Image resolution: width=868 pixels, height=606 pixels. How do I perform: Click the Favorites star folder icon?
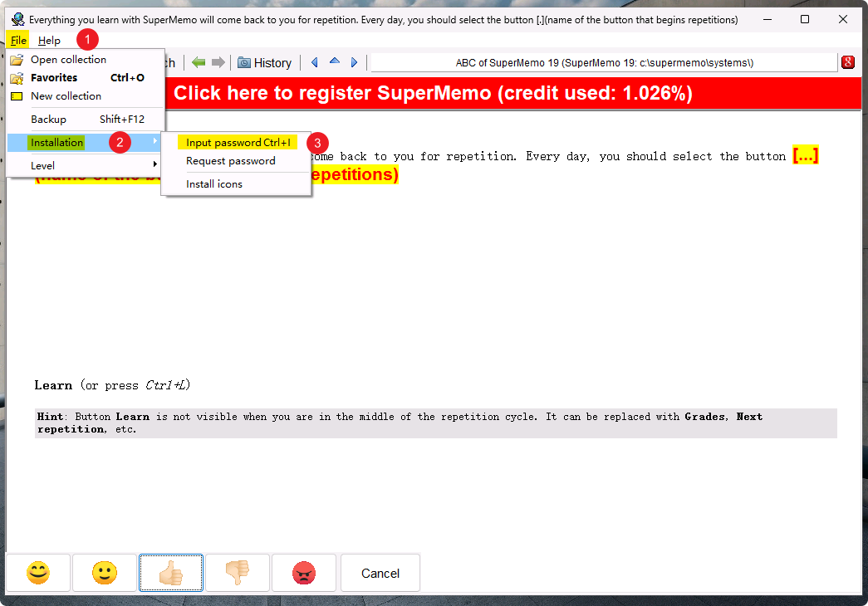click(x=17, y=78)
